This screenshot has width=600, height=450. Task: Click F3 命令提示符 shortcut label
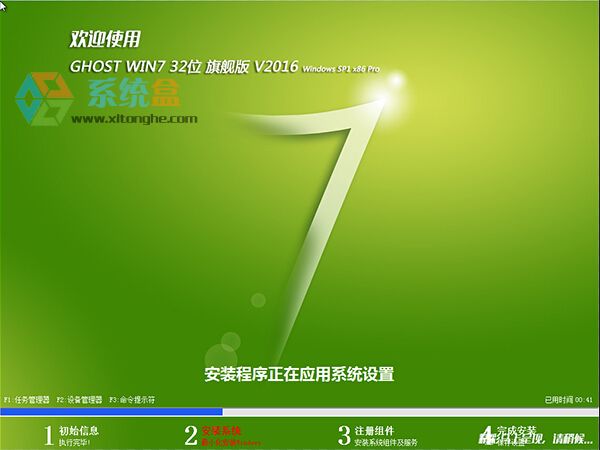pos(132,400)
